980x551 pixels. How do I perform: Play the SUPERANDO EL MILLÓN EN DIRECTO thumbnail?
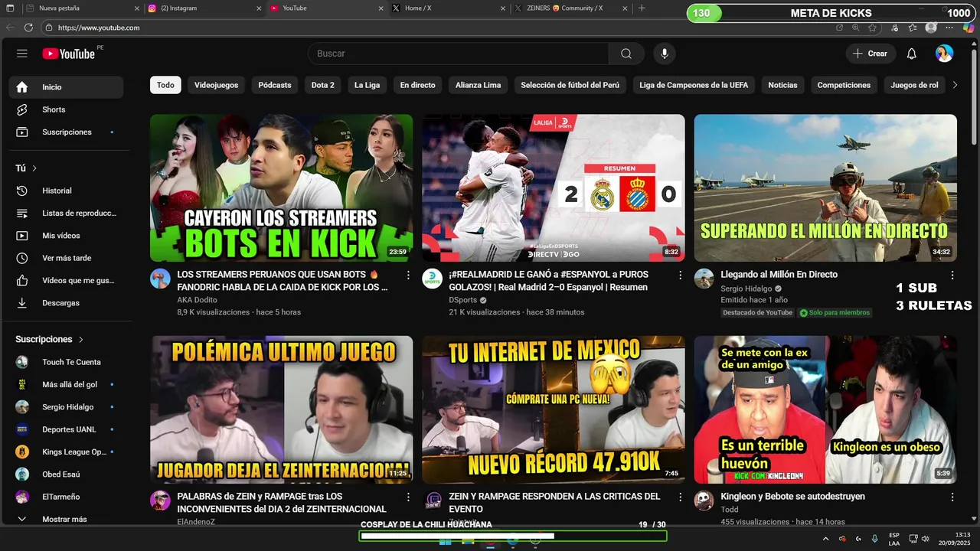[x=825, y=188]
